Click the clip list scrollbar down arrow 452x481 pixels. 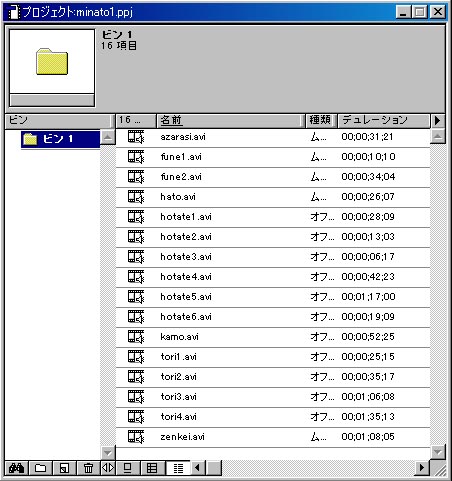tap(438, 452)
